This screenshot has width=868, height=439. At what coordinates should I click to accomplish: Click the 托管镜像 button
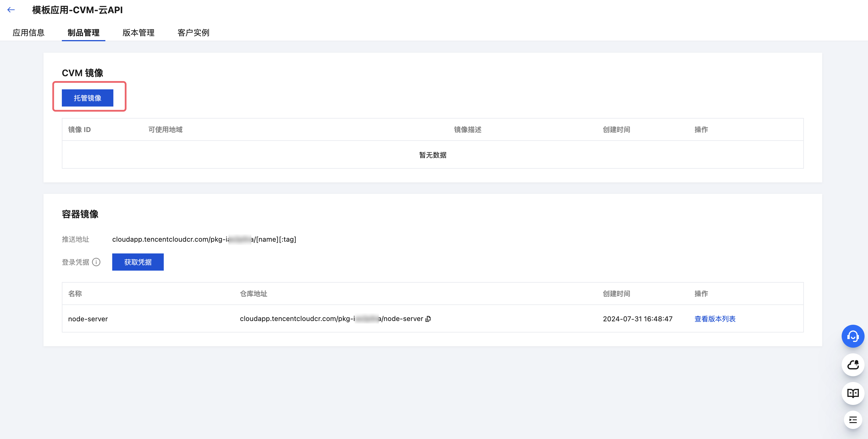[87, 98]
